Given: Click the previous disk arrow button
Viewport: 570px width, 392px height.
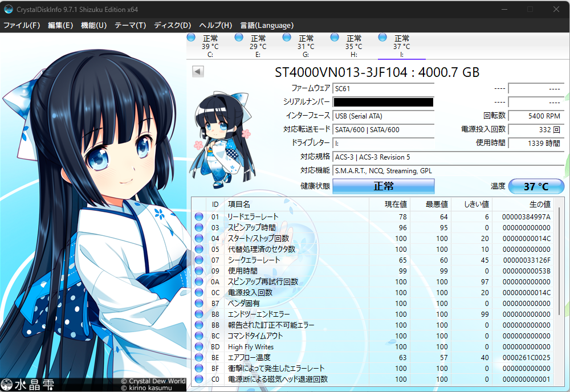Looking at the screenshot, I should click(198, 71).
